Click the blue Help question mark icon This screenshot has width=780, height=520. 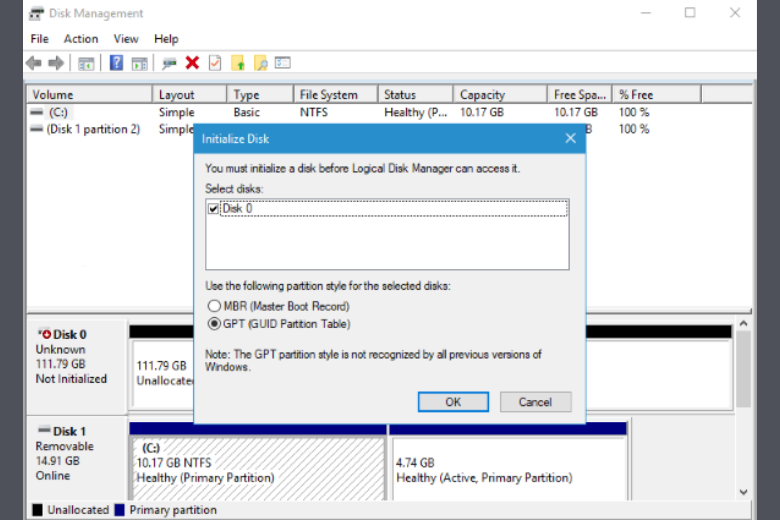tap(116, 63)
